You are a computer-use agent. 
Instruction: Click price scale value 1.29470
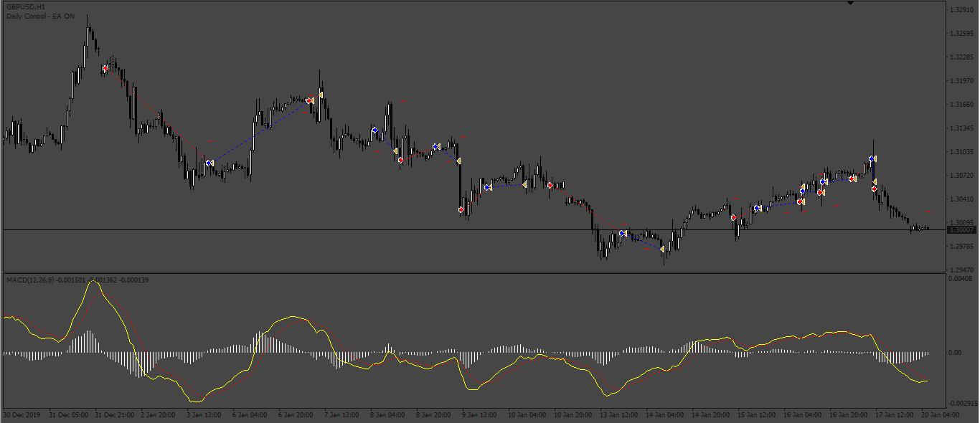click(x=961, y=270)
